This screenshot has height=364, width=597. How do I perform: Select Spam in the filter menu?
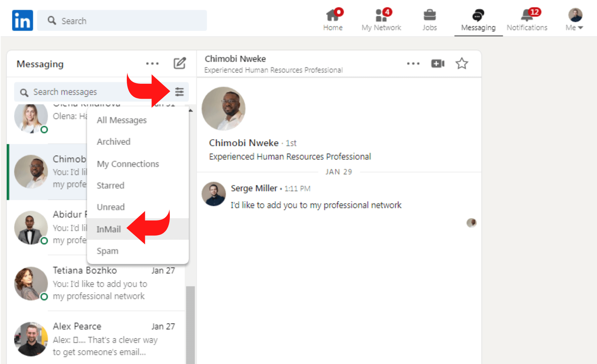click(107, 251)
